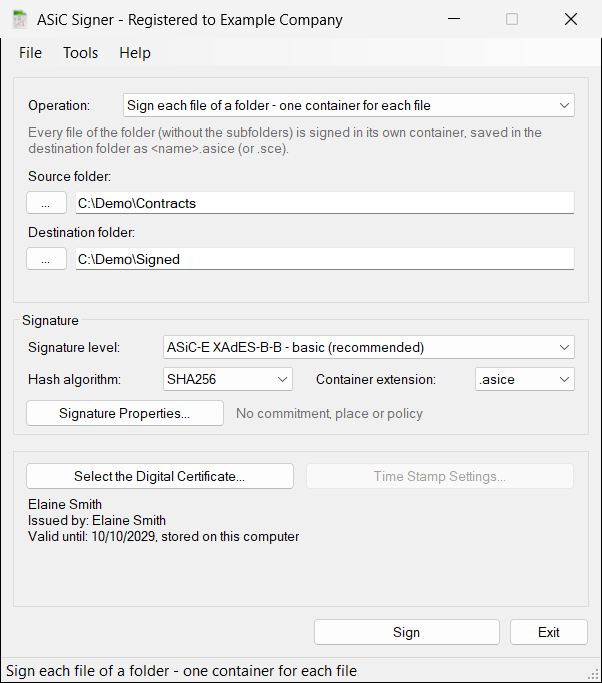Click the Source folder path field

tap(325, 203)
